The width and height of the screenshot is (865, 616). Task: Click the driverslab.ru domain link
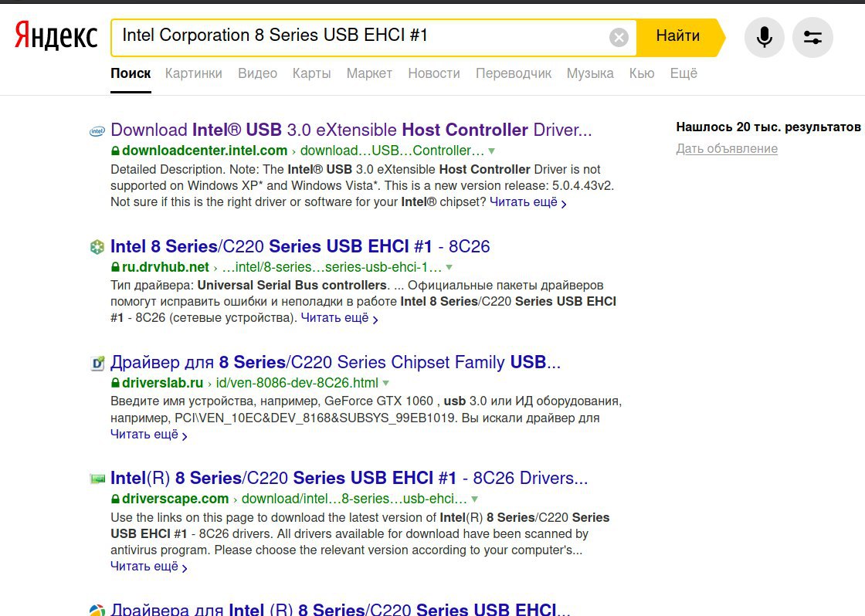pyautogui.click(x=163, y=383)
